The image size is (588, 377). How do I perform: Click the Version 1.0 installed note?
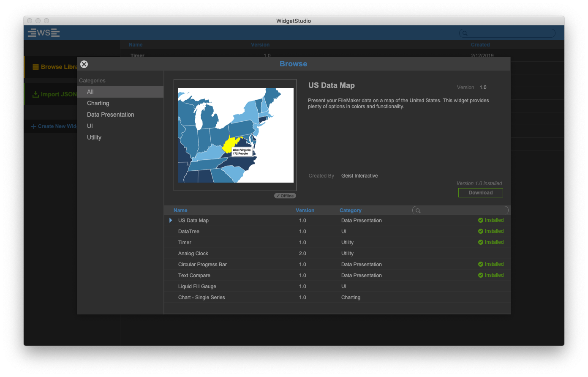pyautogui.click(x=479, y=183)
